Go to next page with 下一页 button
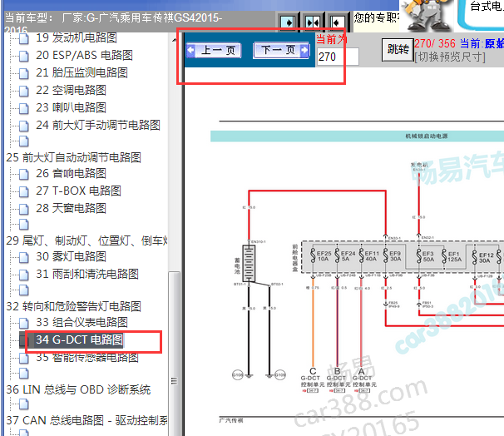Viewport: 504px width, 436px height. 282,50
